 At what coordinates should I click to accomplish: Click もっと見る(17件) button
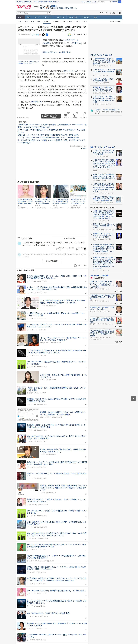pos(52,261)
